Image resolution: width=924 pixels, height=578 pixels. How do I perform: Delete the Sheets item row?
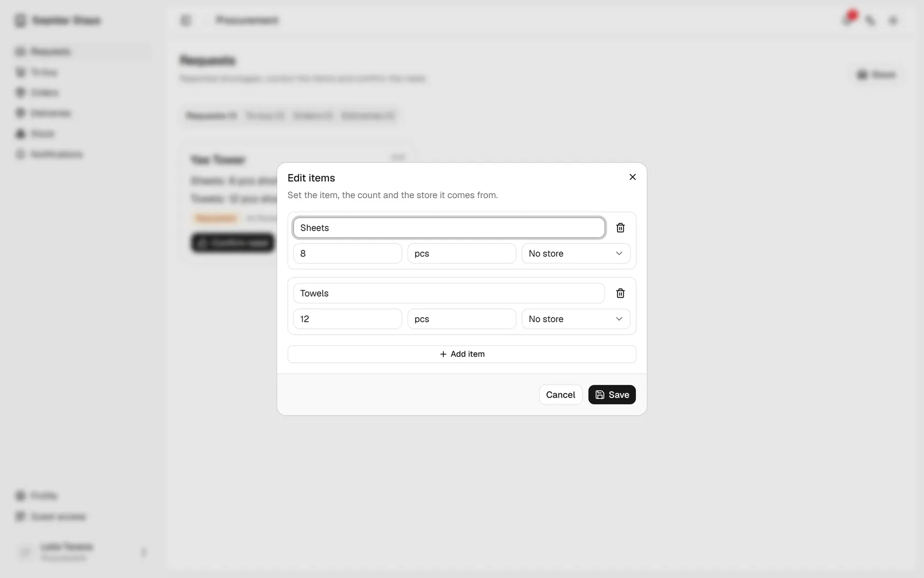[620, 228]
